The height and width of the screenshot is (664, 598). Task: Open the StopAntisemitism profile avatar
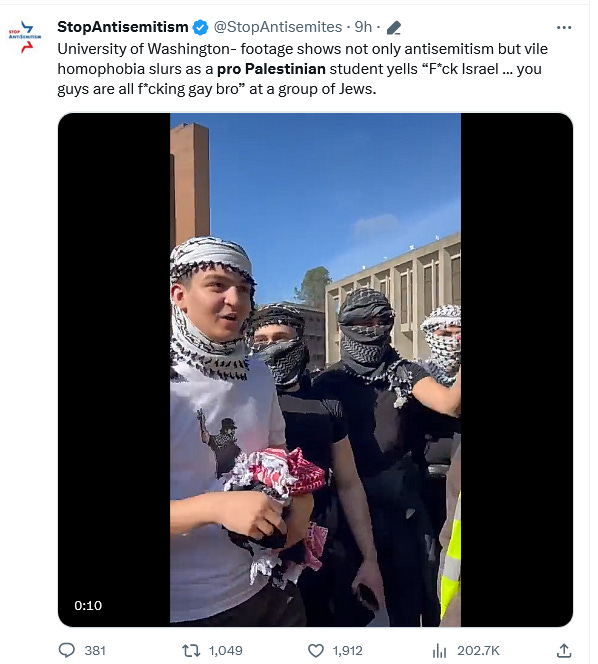coord(25,37)
